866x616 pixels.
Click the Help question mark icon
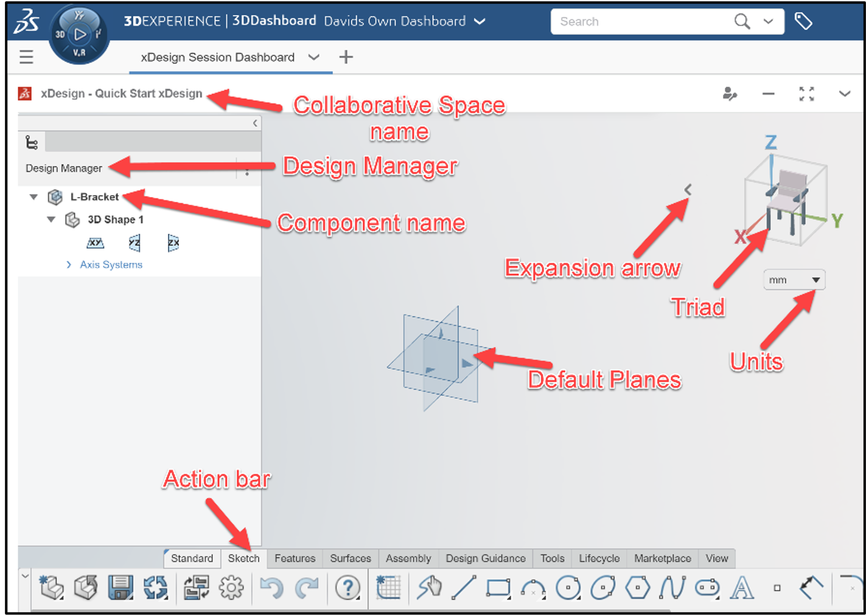[347, 587]
